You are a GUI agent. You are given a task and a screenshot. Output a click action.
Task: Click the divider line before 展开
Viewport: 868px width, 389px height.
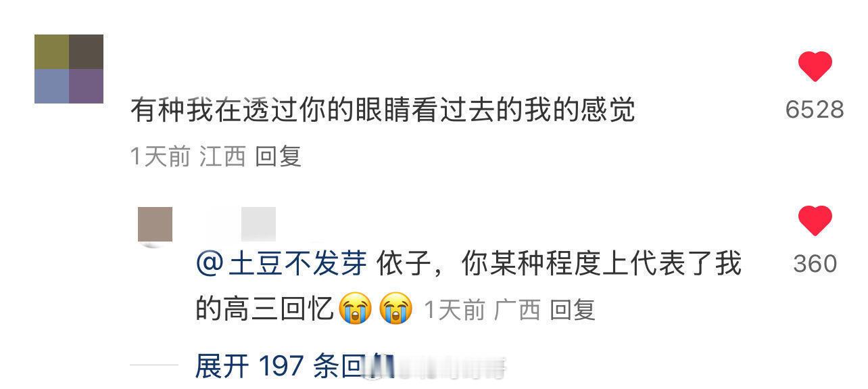click(154, 366)
